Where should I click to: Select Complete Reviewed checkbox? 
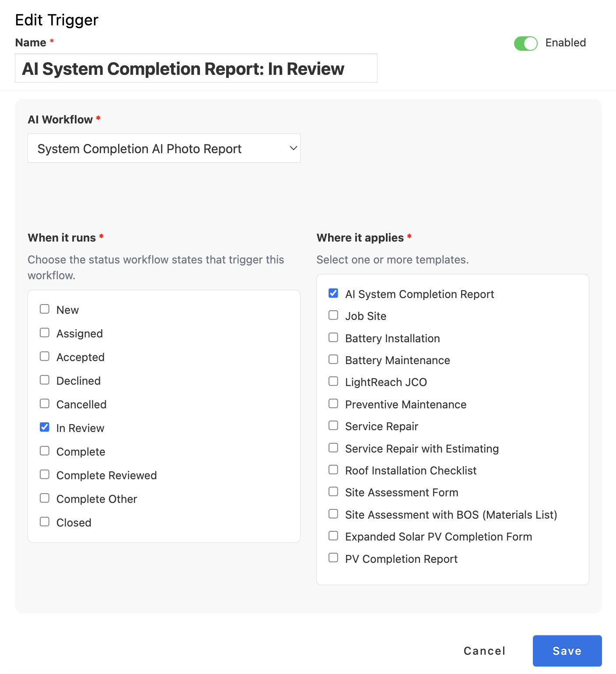45,475
